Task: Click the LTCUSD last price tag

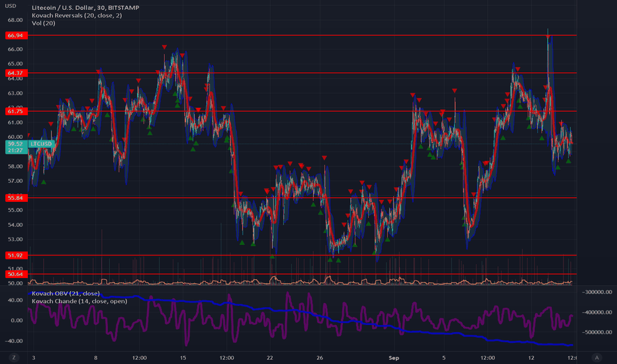Action: click(41, 144)
